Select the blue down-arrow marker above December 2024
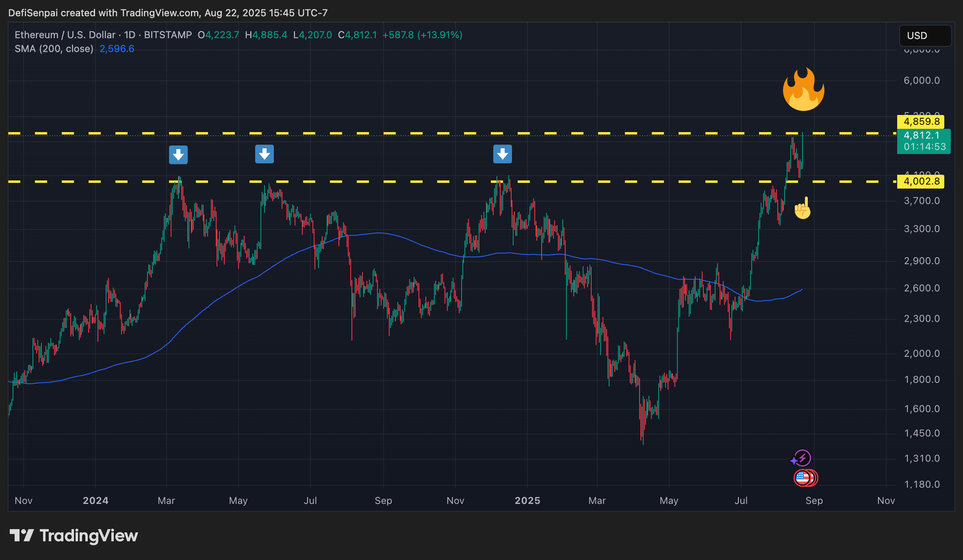This screenshot has width=963, height=560. click(x=502, y=154)
